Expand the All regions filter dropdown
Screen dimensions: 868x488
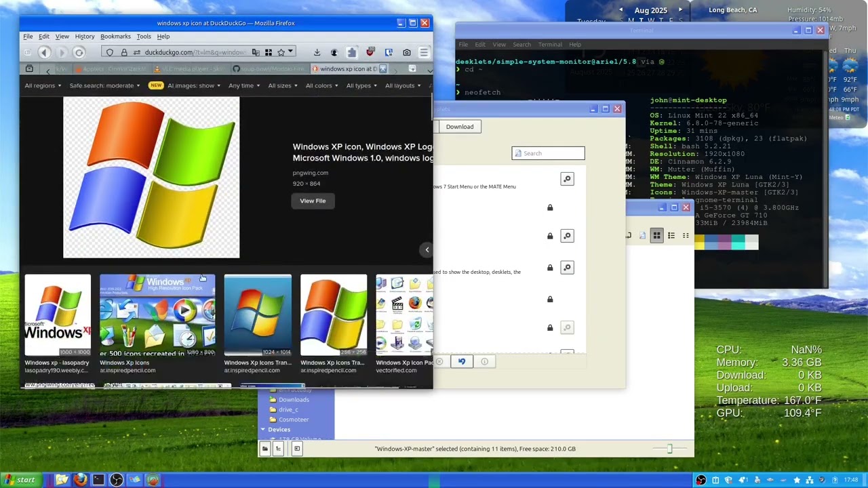43,85
